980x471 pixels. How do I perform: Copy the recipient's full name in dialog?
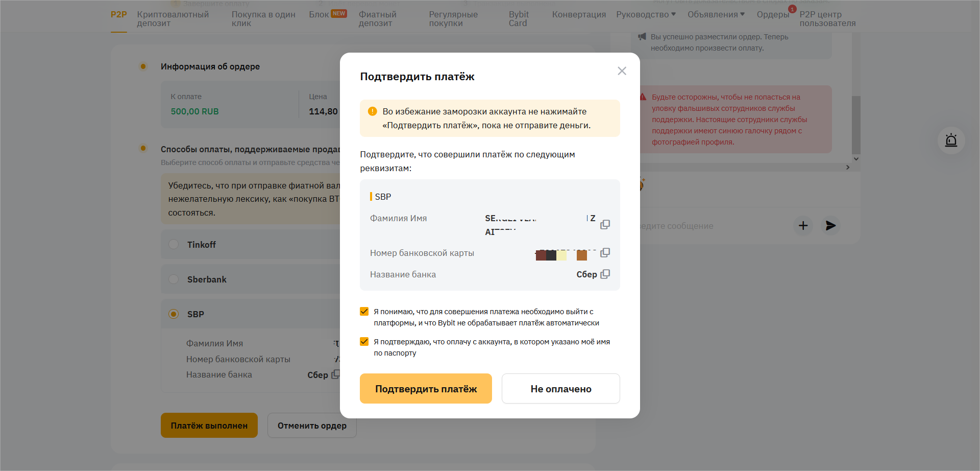tap(605, 225)
